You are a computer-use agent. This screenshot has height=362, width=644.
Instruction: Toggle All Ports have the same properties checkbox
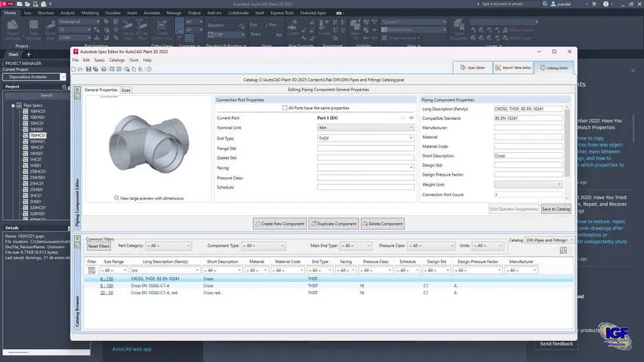[285, 108]
